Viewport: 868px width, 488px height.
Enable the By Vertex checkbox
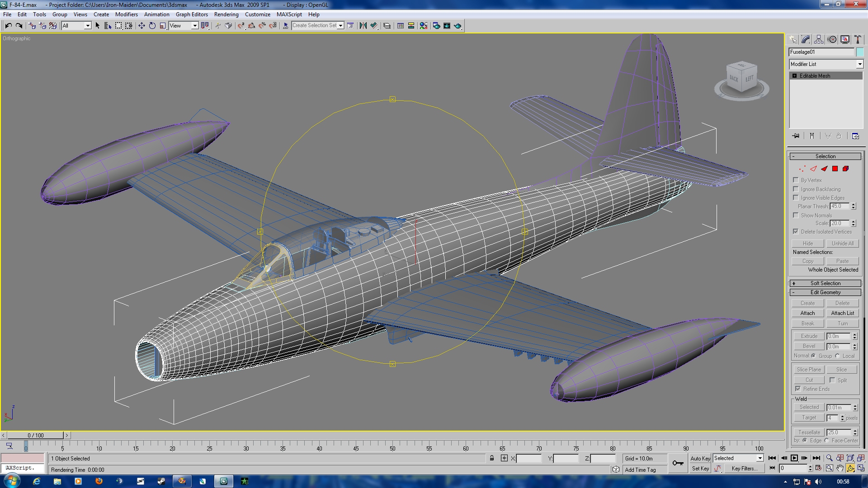(796, 180)
